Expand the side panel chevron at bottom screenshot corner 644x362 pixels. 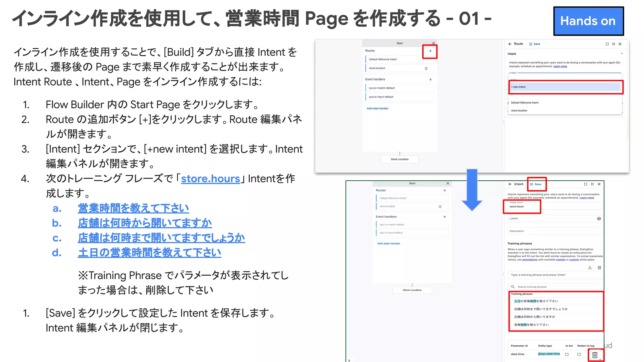[349, 360]
